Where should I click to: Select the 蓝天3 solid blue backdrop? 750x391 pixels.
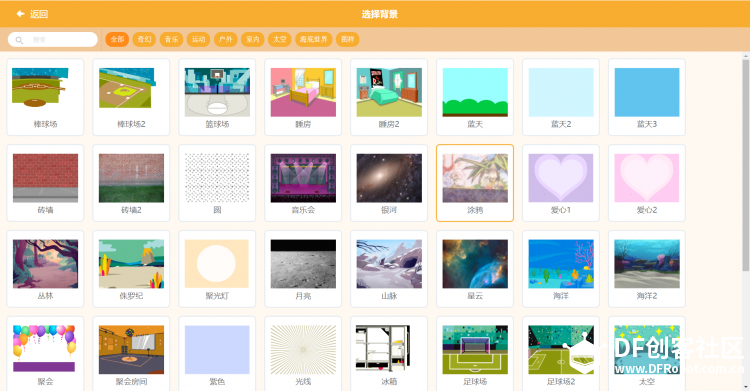[647, 97]
